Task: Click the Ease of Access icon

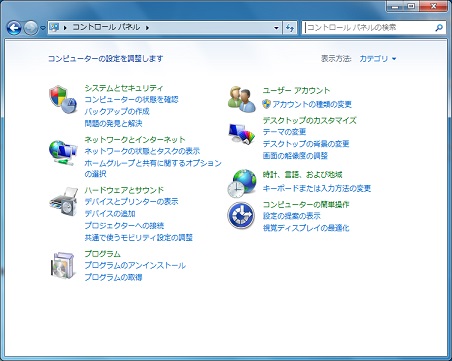Action: (x=241, y=215)
